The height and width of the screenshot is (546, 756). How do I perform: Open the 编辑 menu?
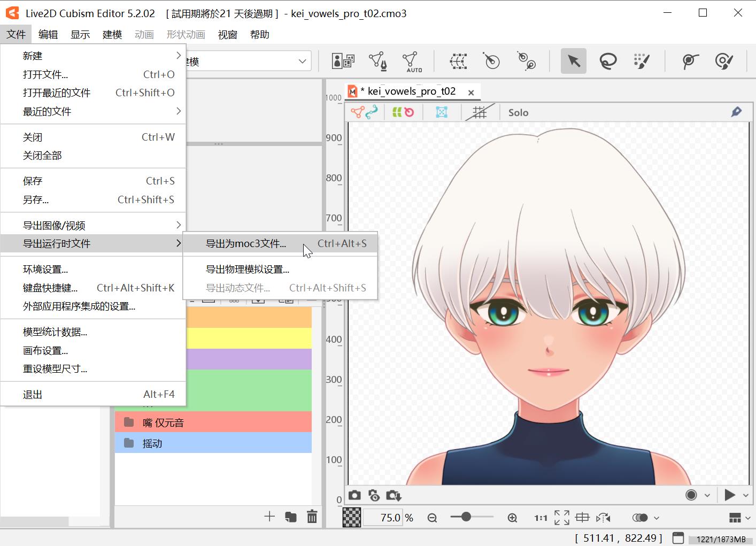coord(48,34)
